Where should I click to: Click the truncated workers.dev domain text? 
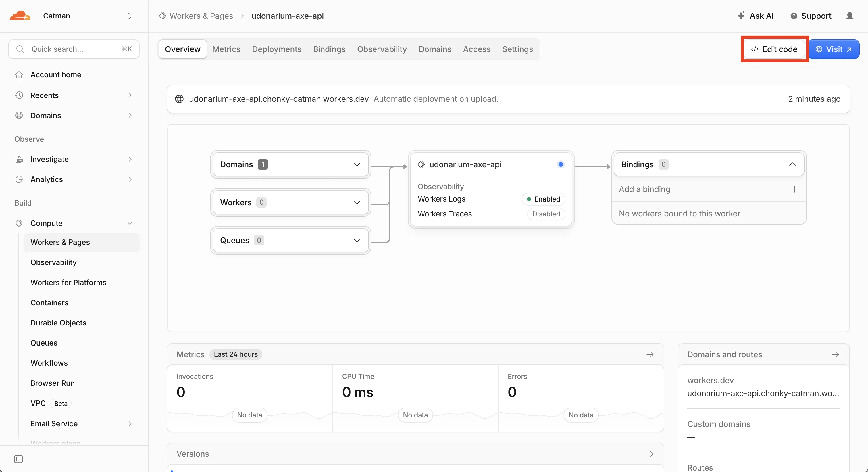click(763, 394)
